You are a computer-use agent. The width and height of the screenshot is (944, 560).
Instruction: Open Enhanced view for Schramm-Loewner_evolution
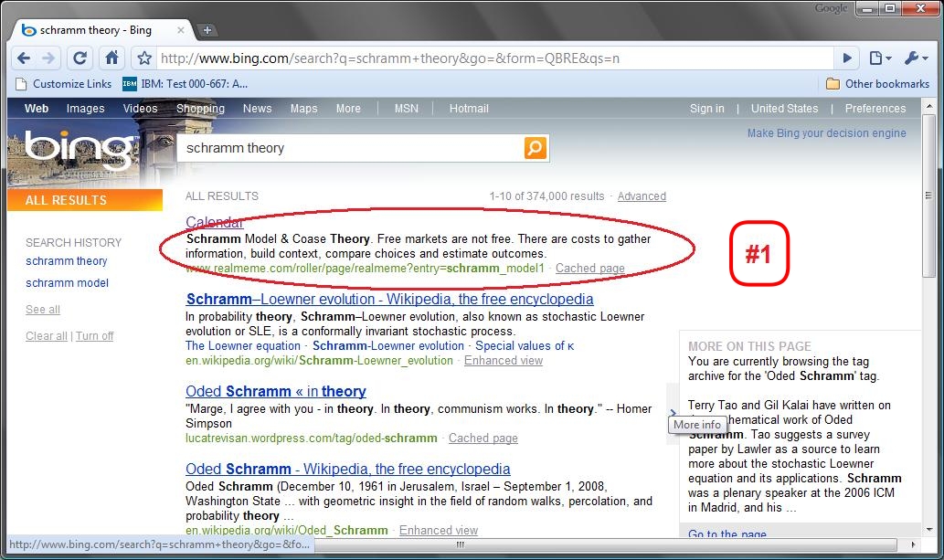(x=504, y=360)
